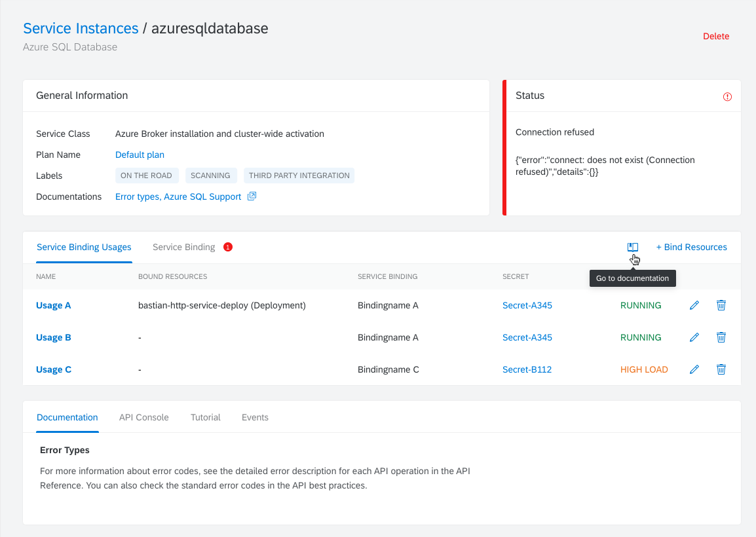Click the Connection refused status text

[555, 132]
